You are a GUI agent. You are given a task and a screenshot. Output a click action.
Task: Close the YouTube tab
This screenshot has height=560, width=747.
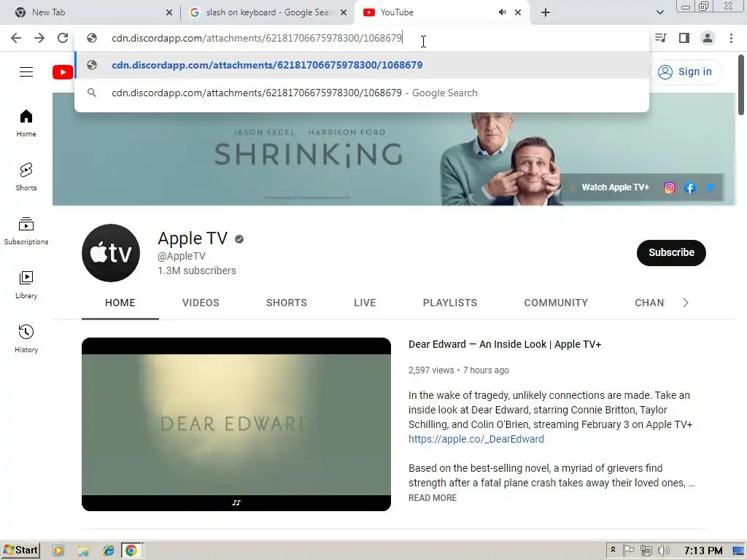tap(518, 12)
